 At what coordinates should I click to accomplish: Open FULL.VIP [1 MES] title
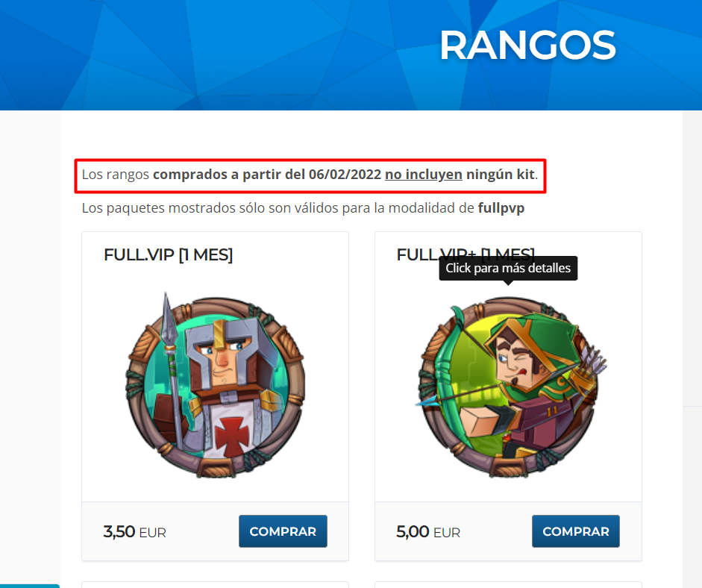(x=169, y=254)
